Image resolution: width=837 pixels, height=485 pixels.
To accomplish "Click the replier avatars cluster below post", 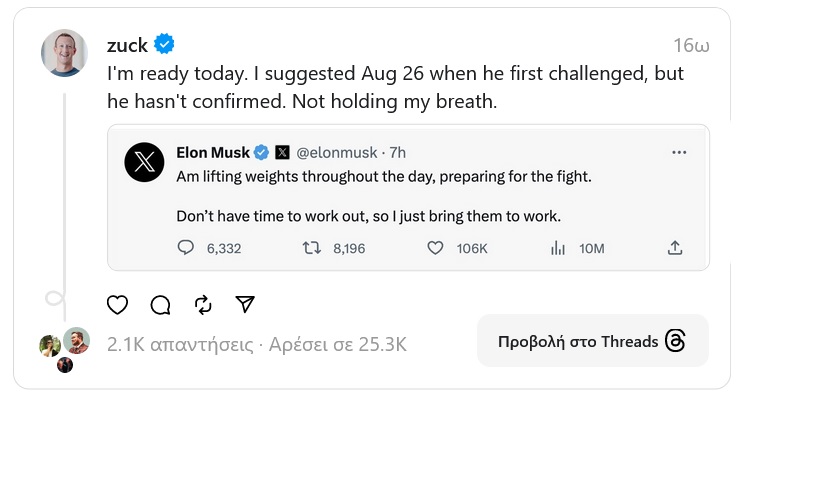I will (x=65, y=349).
